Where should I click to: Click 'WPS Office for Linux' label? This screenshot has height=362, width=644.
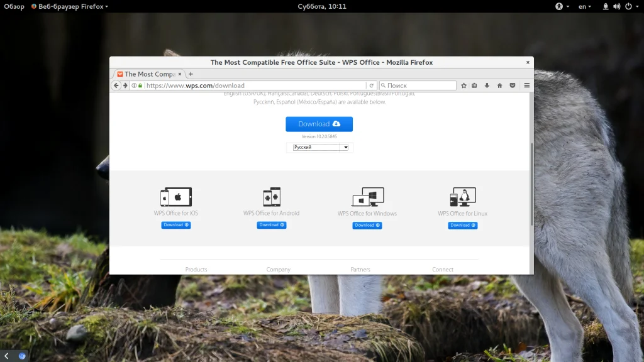click(x=462, y=214)
